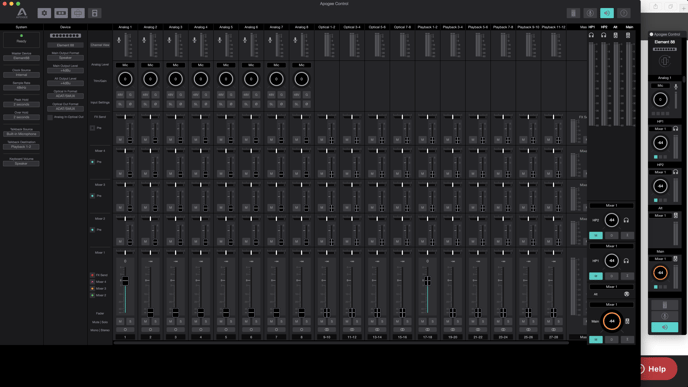The height and width of the screenshot is (387, 688).
Task: Click the Mixer 1 Playback 1-2 fader
Action: [x=427, y=280]
